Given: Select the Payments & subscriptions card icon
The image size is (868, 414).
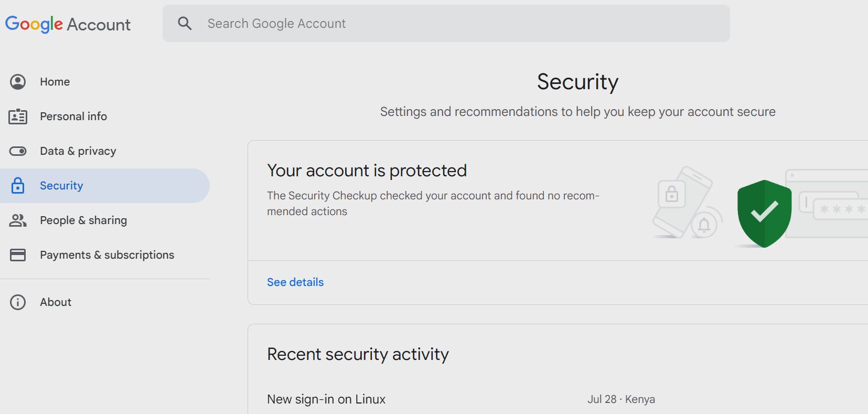Looking at the screenshot, I should click(18, 254).
